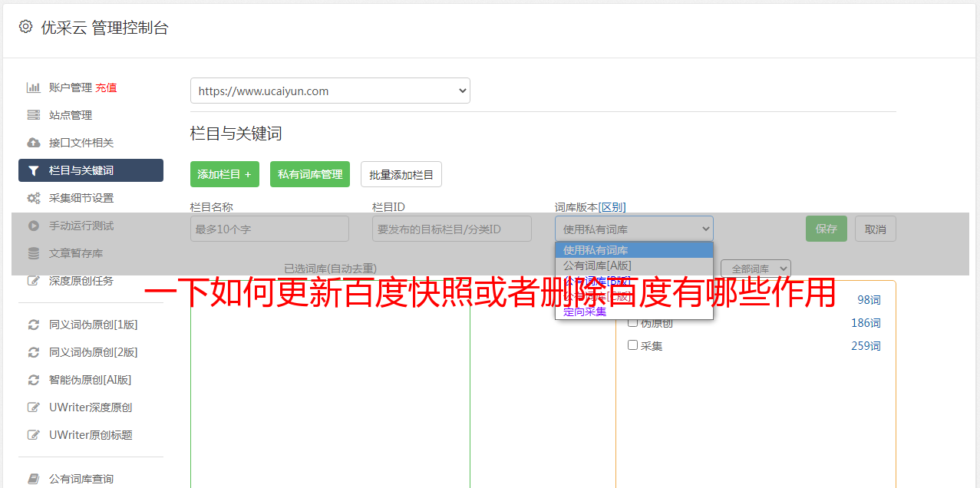The image size is (980, 488).
Task: Click the bar chart icon for 账户管理
Action: pyautogui.click(x=33, y=87)
